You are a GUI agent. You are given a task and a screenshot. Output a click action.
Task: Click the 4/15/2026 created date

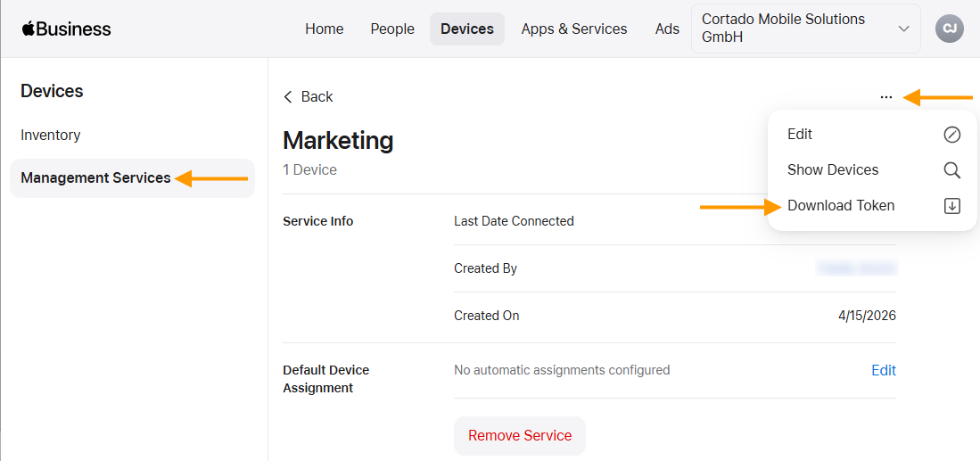[868, 316]
